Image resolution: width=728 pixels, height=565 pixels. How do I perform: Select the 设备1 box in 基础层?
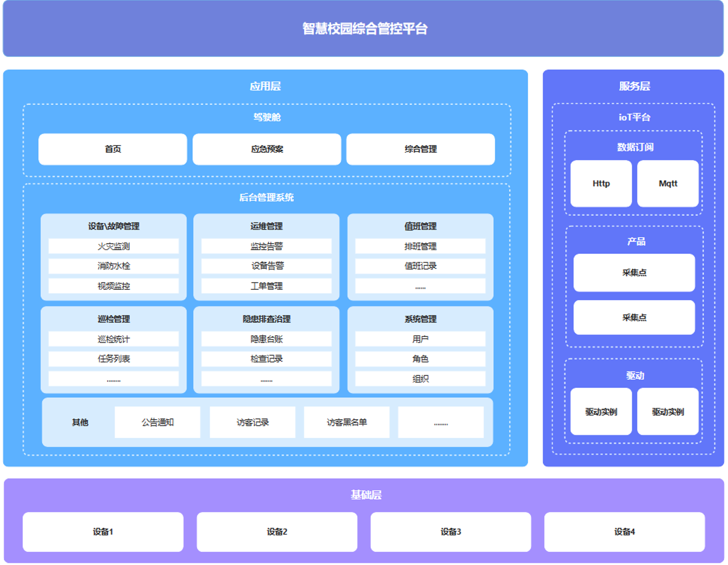click(x=103, y=532)
